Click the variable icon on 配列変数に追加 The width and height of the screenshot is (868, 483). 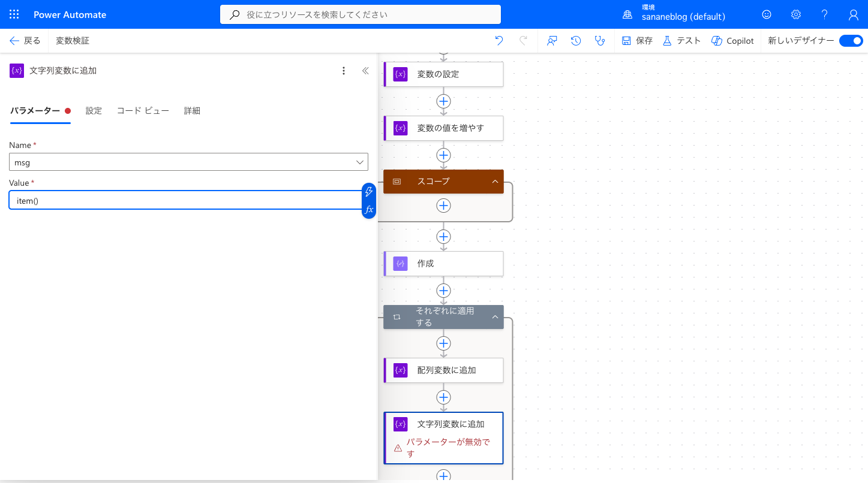click(401, 370)
